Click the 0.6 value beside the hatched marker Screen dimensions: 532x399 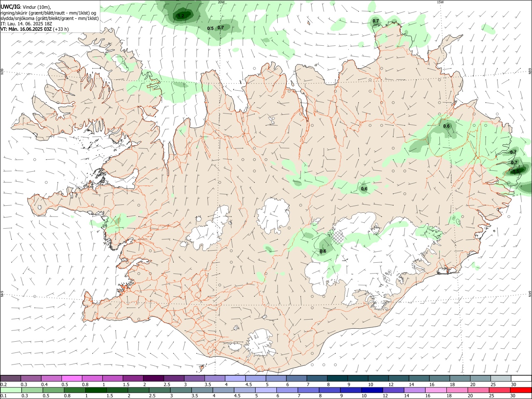pyautogui.click(x=323, y=251)
